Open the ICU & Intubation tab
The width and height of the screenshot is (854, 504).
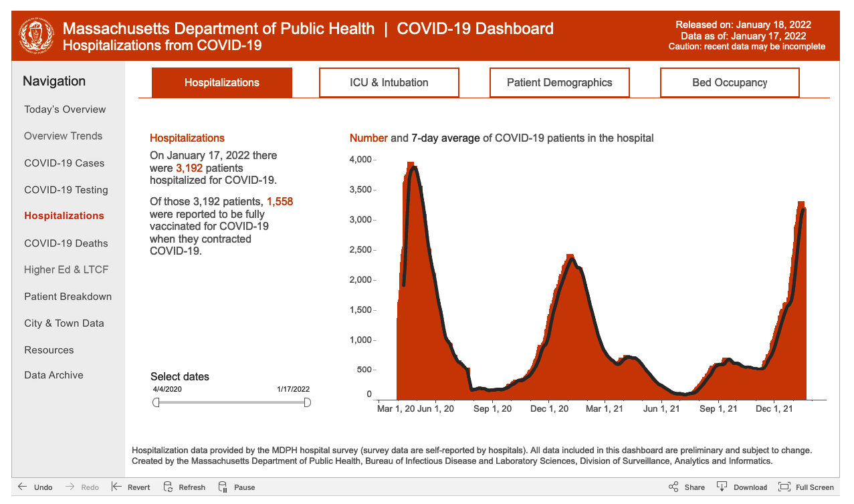(389, 83)
